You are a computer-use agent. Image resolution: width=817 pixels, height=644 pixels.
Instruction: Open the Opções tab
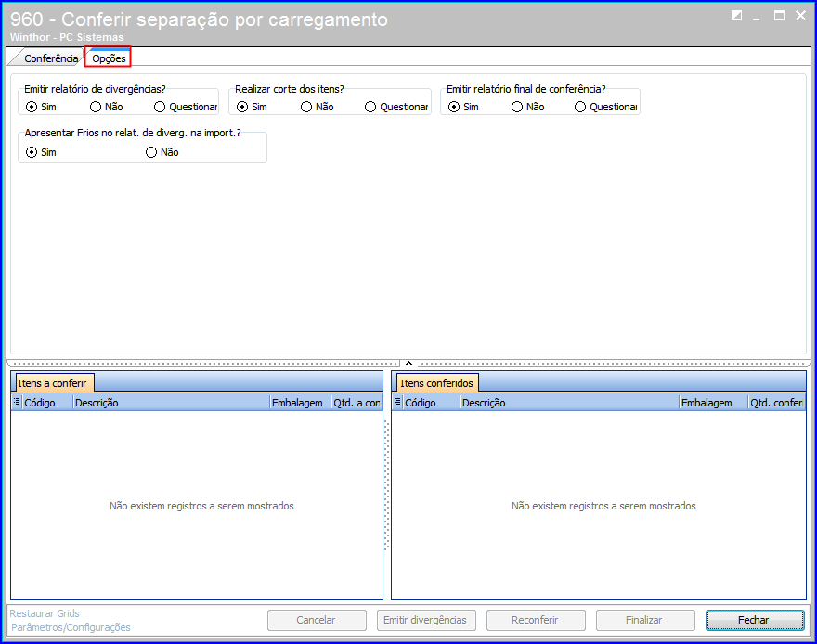(x=109, y=58)
